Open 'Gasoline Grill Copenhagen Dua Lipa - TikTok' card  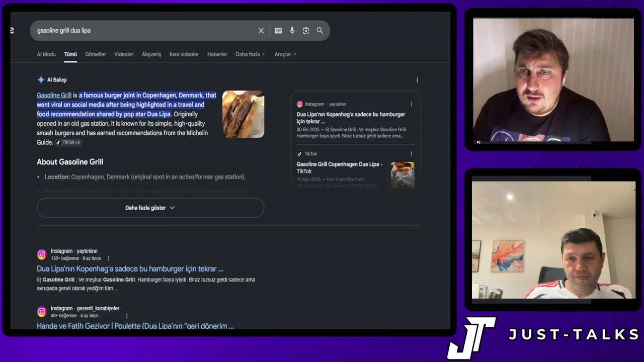click(x=340, y=167)
